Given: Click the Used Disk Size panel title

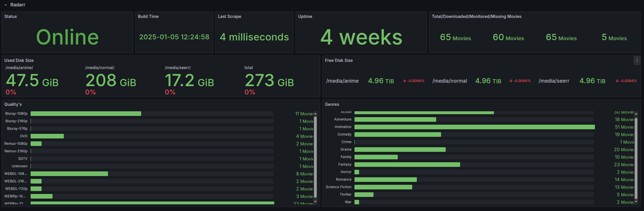Looking at the screenshot, I should [x=19, y=60].
